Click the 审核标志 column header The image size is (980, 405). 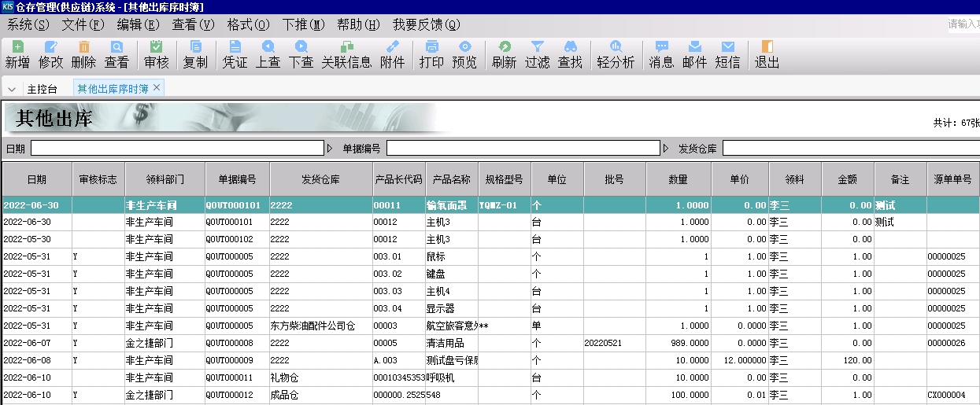tap(98, 179)
